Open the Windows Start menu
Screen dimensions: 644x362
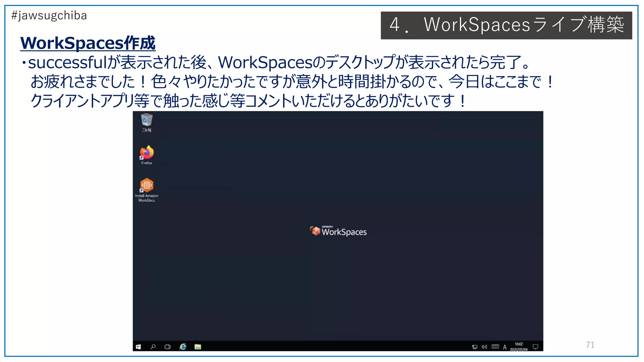[x=138, y=347]
